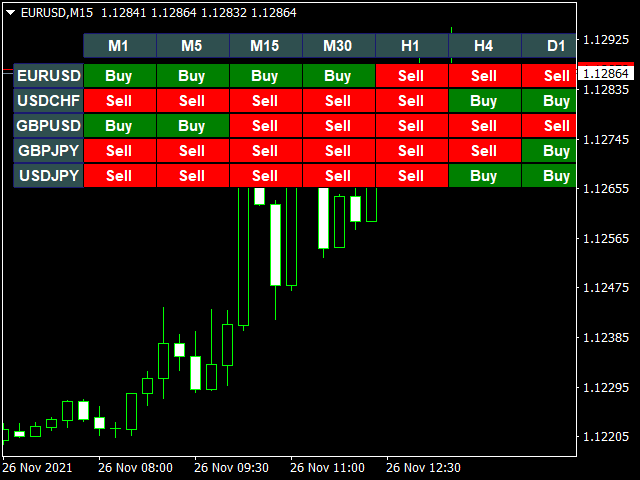
Task: Click the GBPJPY symbol label
Action: coord(49,151)
